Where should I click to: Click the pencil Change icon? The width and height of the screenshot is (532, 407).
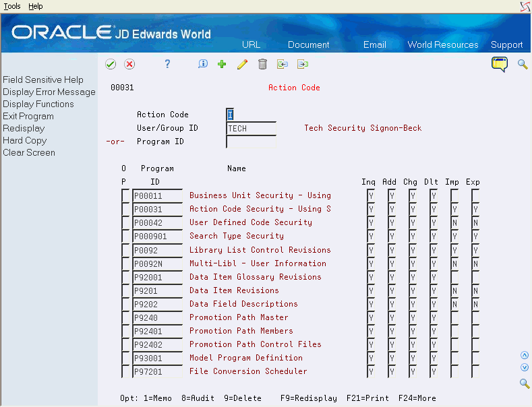[x=242, y=64]
